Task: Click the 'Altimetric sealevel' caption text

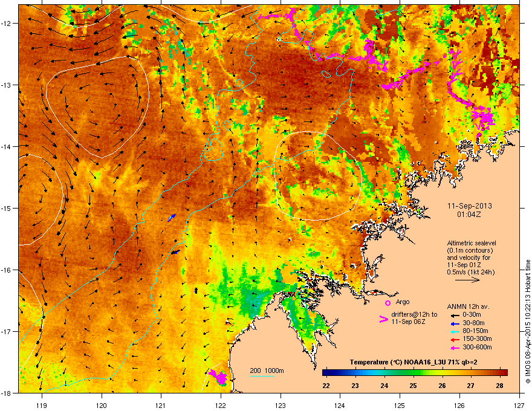Action: click(472, 243)
